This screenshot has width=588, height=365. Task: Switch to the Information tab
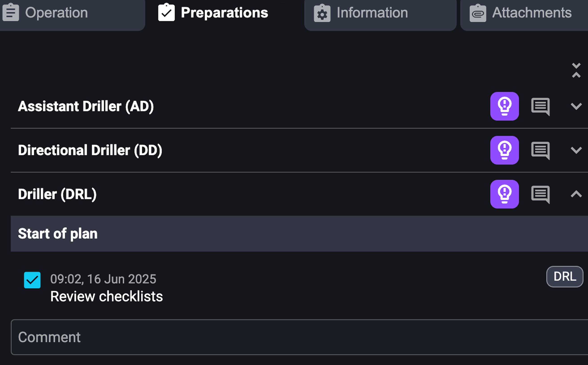click(372, 13)
